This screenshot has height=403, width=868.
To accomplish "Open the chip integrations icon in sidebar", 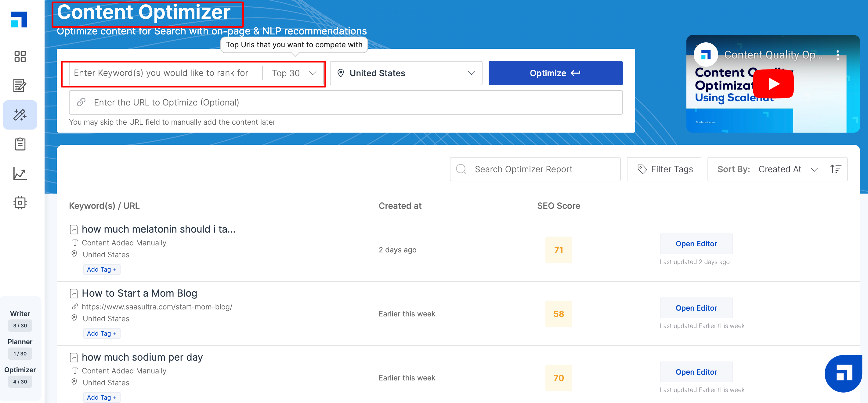I will (x=20, y=203).
